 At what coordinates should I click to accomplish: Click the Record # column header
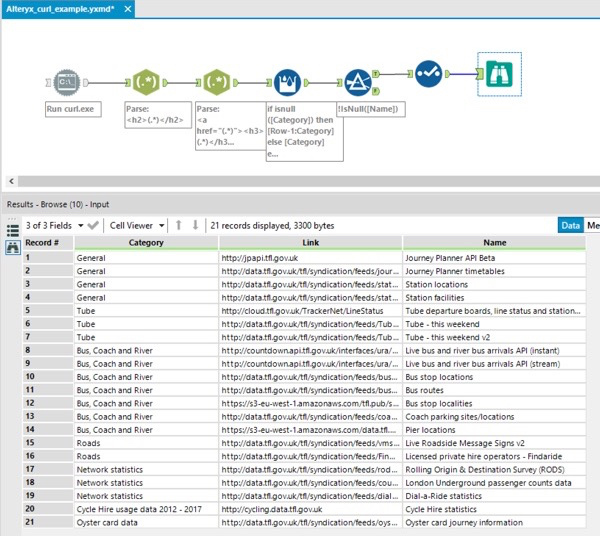tap(48, 243)
